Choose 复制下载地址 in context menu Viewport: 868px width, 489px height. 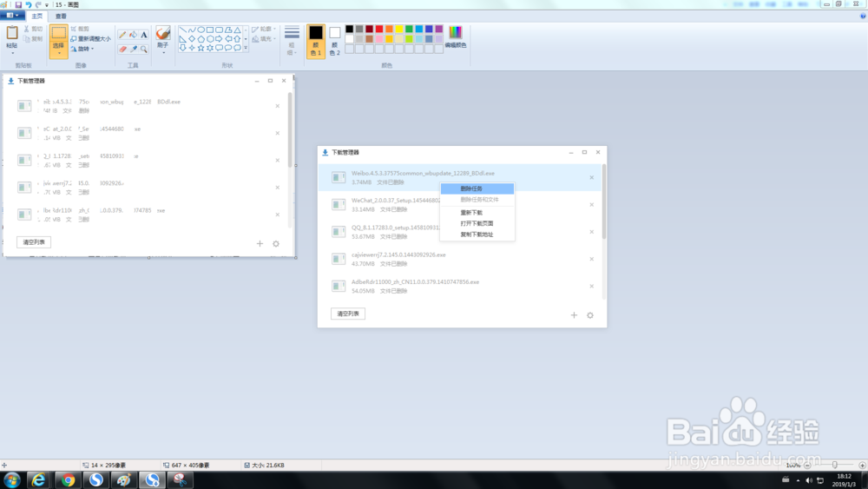coord(477,235)
